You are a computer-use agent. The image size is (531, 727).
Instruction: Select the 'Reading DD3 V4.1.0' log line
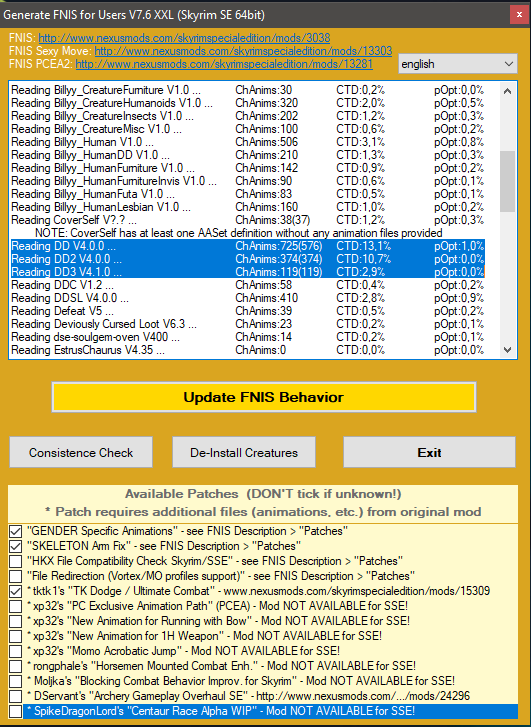click(x=248, y=272)
